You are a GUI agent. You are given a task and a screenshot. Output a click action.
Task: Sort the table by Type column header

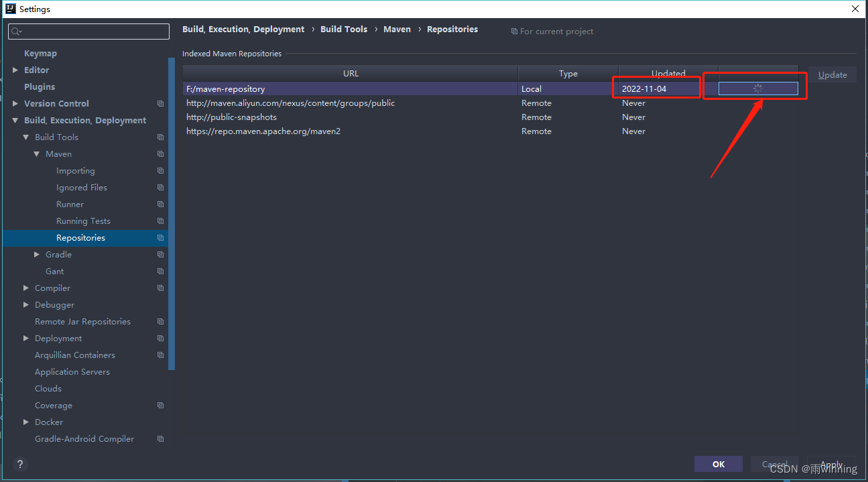(x=568, y=74)
